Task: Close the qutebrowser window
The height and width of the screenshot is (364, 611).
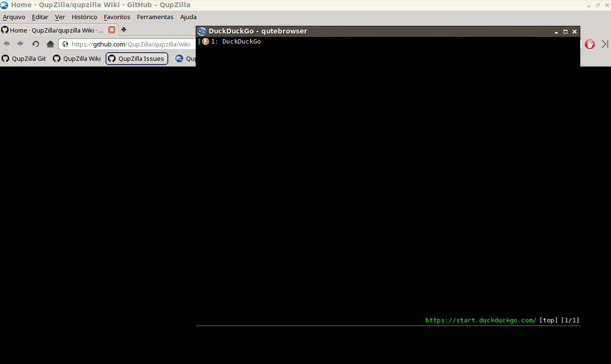Action: pyautogui.click(x=575, y=32)
